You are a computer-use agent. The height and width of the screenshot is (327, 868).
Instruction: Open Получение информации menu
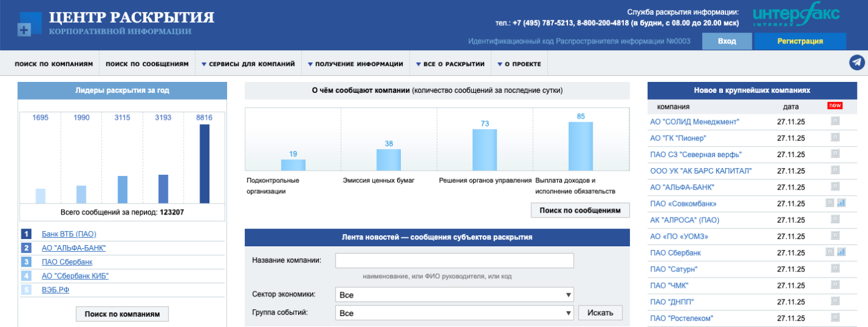pyautogui.click(x=355, y=64)
